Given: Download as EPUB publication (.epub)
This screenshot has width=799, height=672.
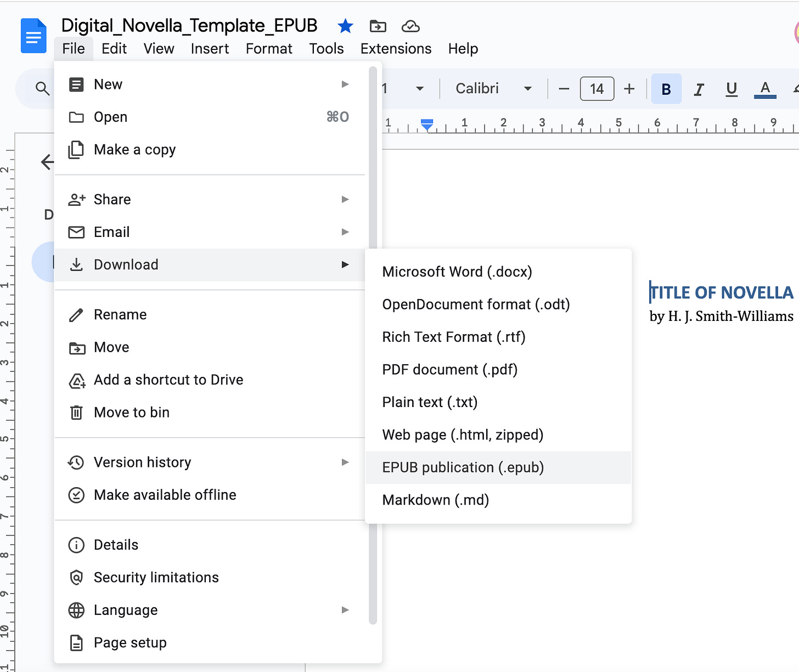Looking at the screenshot, I should pos(498,467).
